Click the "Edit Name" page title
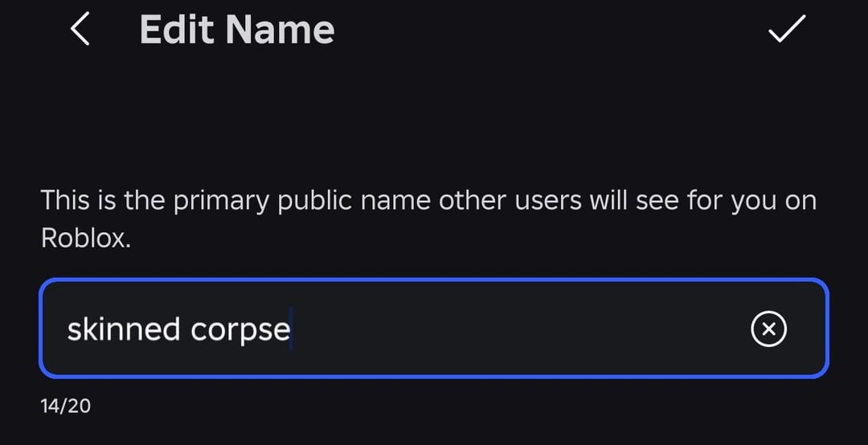The image size is (868, 445). tap(236, 31)
